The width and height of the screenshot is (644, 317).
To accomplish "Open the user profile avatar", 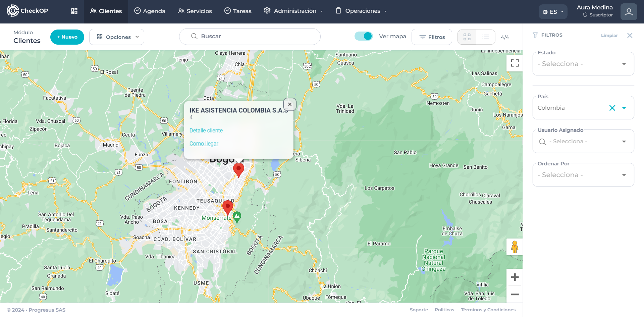I will (629, 12).
